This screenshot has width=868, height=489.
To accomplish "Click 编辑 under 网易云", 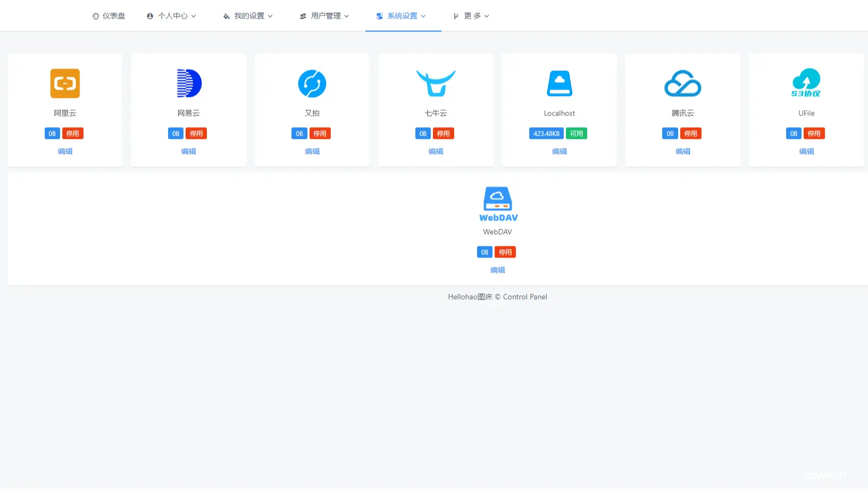I will tap(189, 152).
